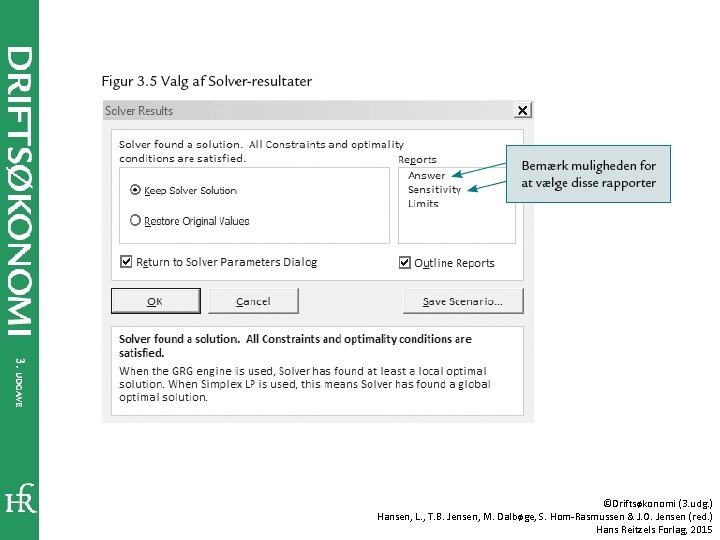Select the Answer report in Reports list
Screen dimensions: 720x540
[x=426, y=175]
